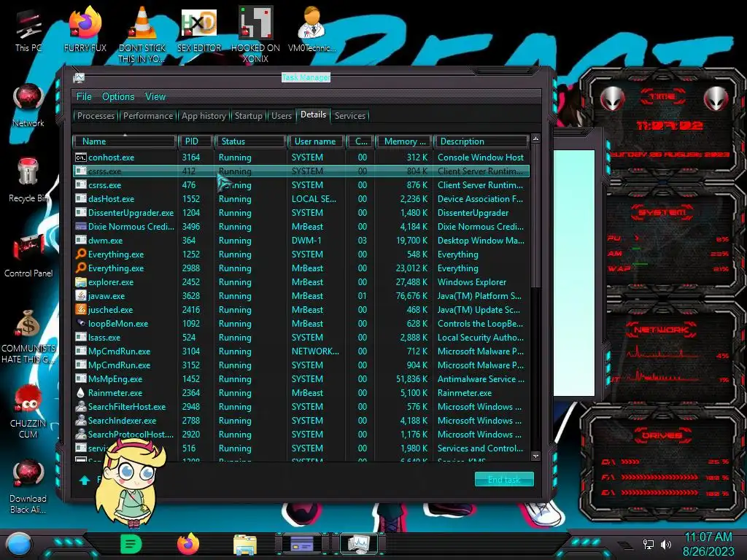Switch to the Processes tab

coord(96,116)
